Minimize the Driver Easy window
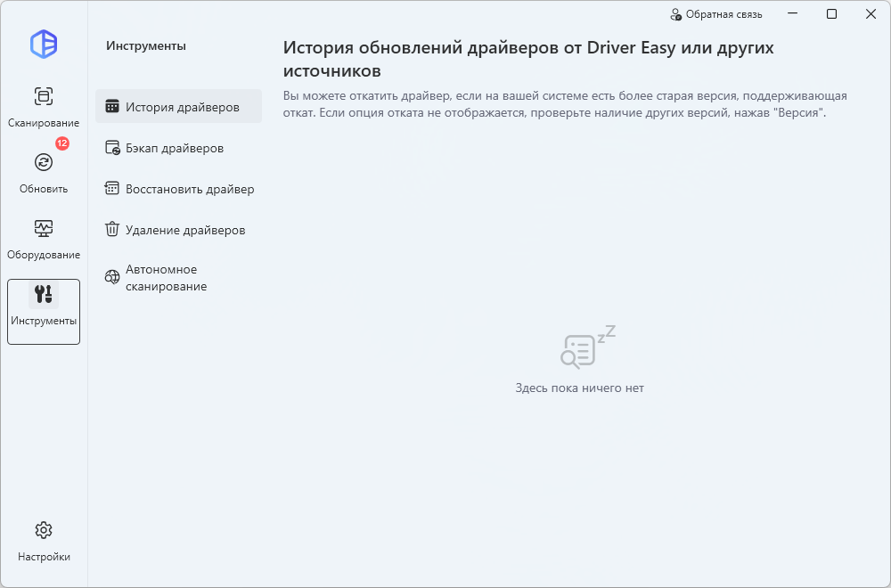The image size is (891, 588). coord(793,14)
